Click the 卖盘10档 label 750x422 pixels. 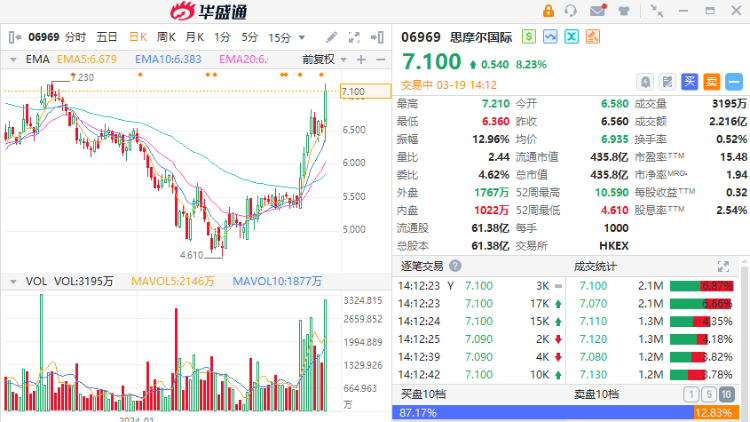596,394
